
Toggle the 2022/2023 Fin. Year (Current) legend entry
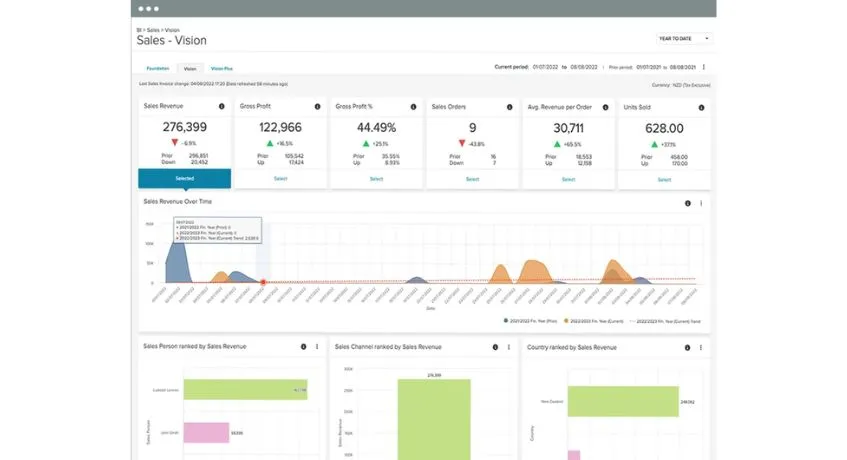pyautogui.click(x=594, y=321)
